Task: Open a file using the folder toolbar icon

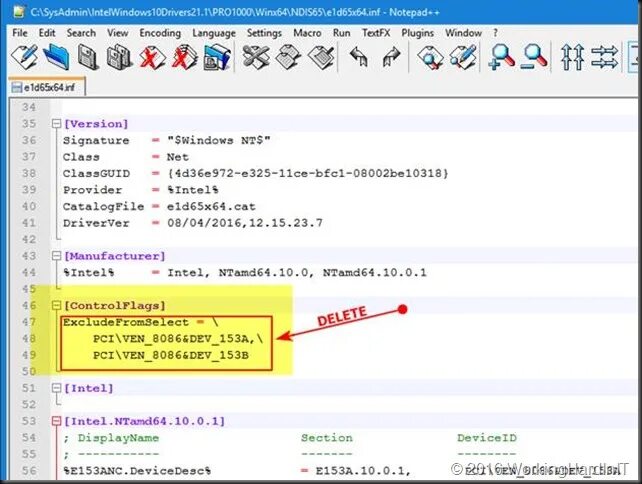Action: [x=56, y=57]
